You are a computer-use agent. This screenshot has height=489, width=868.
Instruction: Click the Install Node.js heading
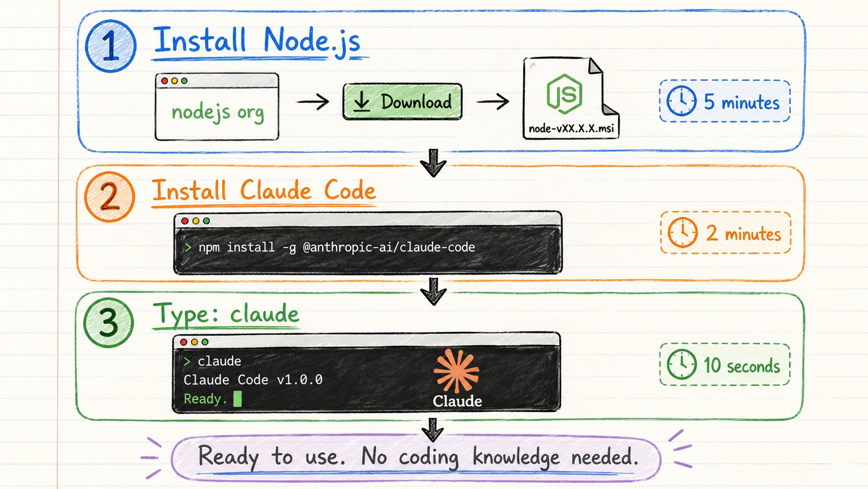click(257, 41)
